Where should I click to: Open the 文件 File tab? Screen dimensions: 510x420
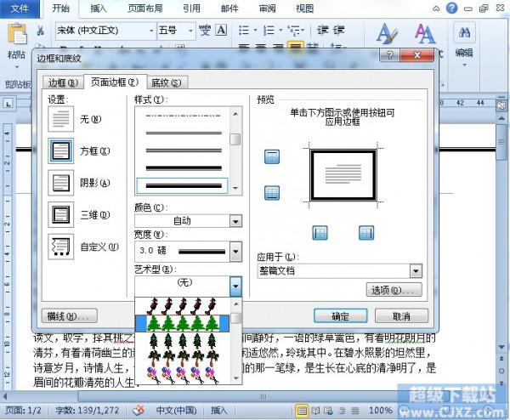pos(20,9)
